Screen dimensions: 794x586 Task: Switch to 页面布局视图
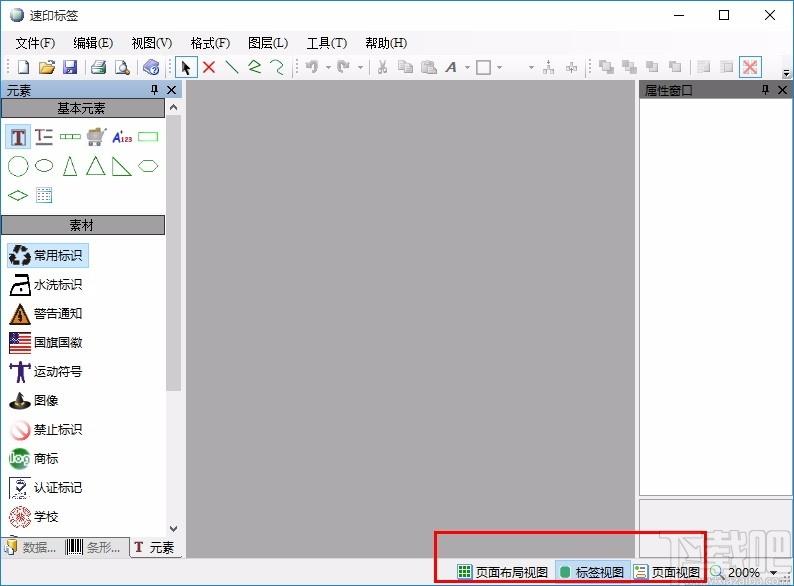click(502, 572)
